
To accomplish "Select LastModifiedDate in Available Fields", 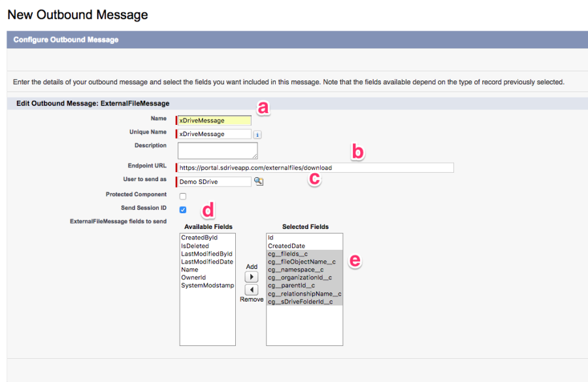I will point(206,262).
